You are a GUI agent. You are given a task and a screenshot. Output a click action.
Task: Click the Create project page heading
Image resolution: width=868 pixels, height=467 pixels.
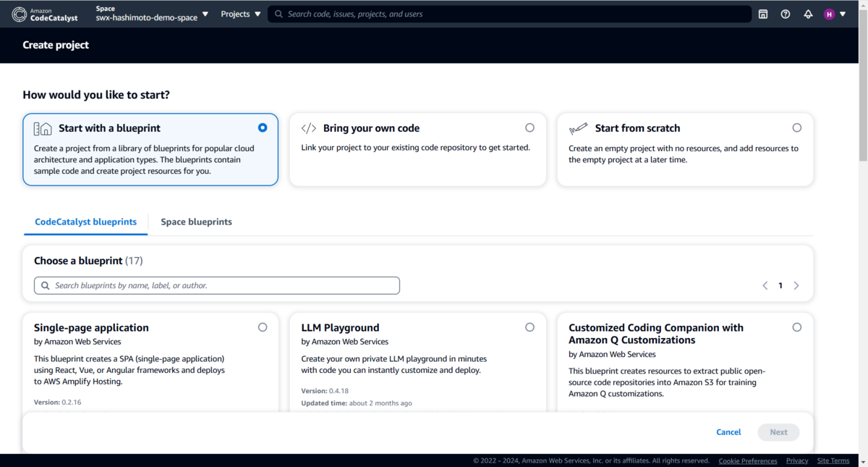click(56, 45)
